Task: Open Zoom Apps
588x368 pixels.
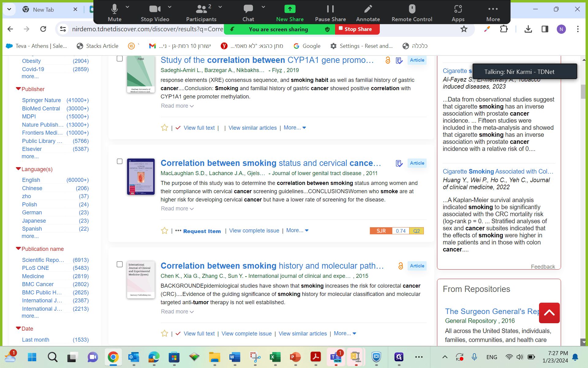Action: (x=458, y=12)
